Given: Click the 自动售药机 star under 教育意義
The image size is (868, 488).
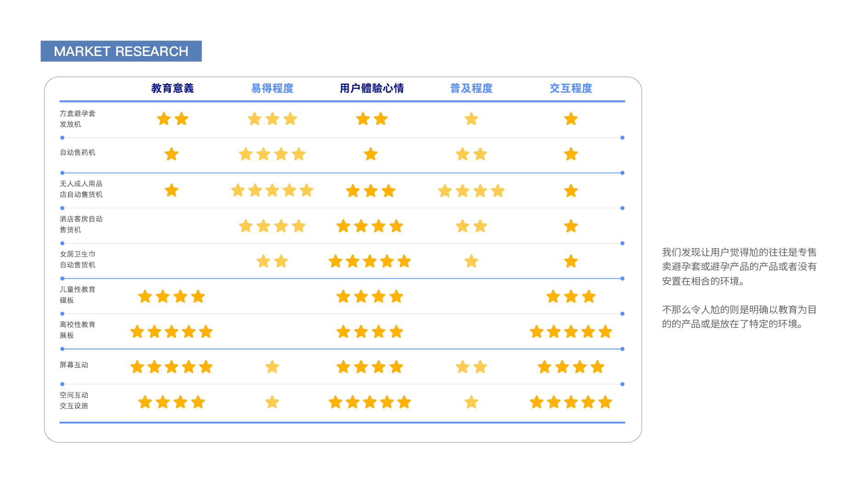Looking at the screenshot, I should tap(171, 154).
